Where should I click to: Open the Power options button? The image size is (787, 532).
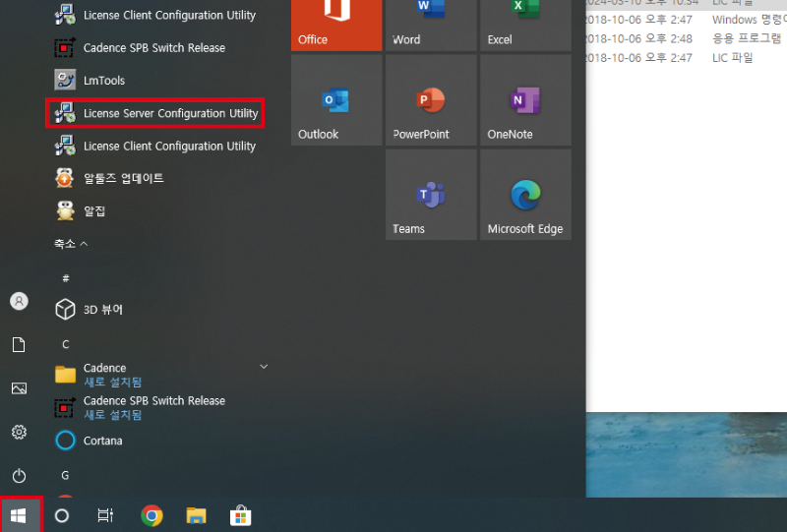19,476
